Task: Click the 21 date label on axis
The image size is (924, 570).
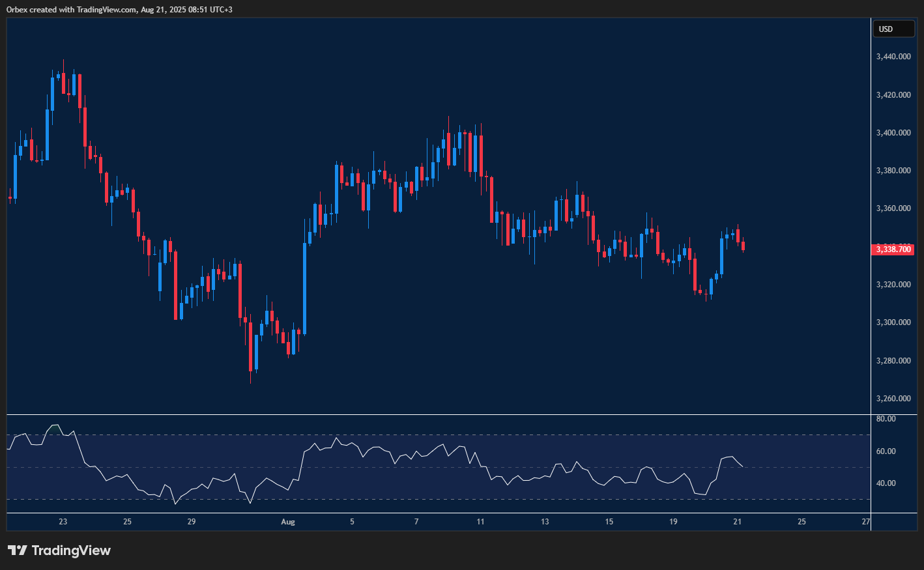Action: click(x=737, y=522)
